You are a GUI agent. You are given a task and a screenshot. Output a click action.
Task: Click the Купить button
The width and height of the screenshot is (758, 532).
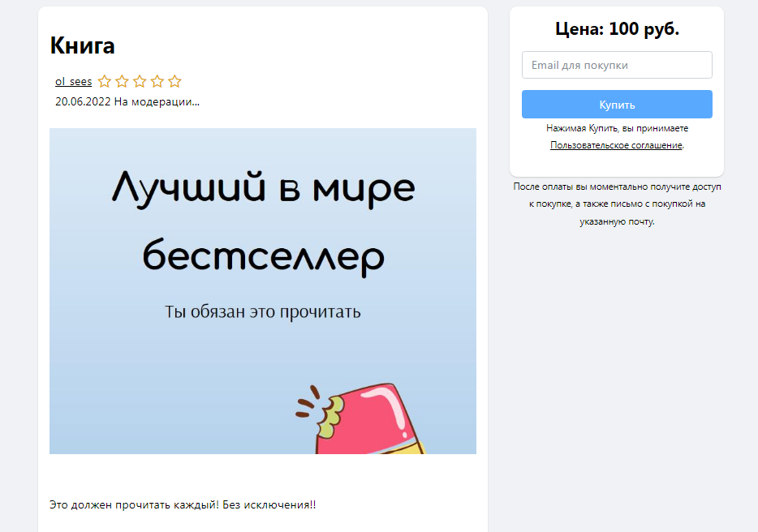617,105
